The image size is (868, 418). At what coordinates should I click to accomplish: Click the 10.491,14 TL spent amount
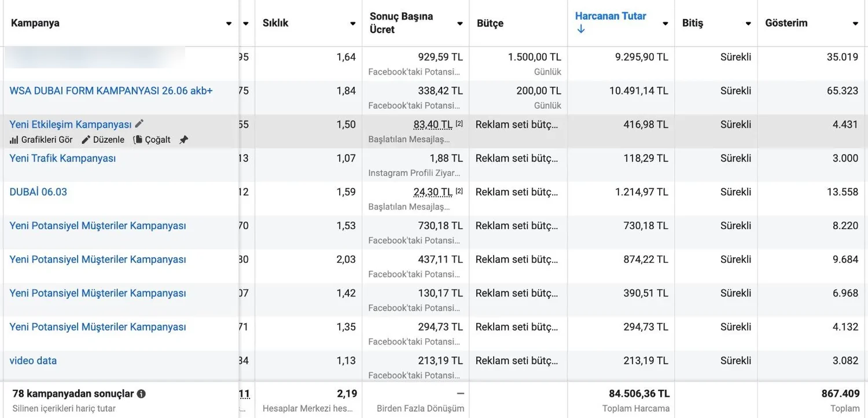(639, 90)
